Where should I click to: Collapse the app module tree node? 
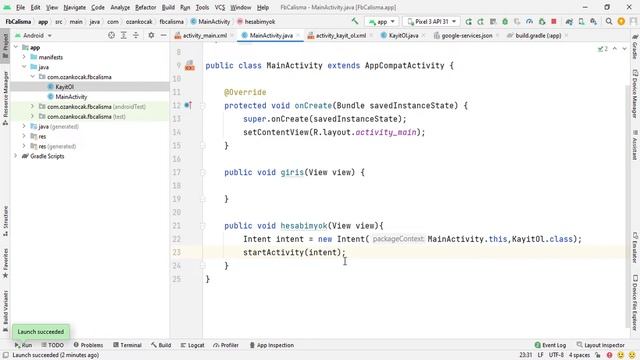tap(16, 47)
